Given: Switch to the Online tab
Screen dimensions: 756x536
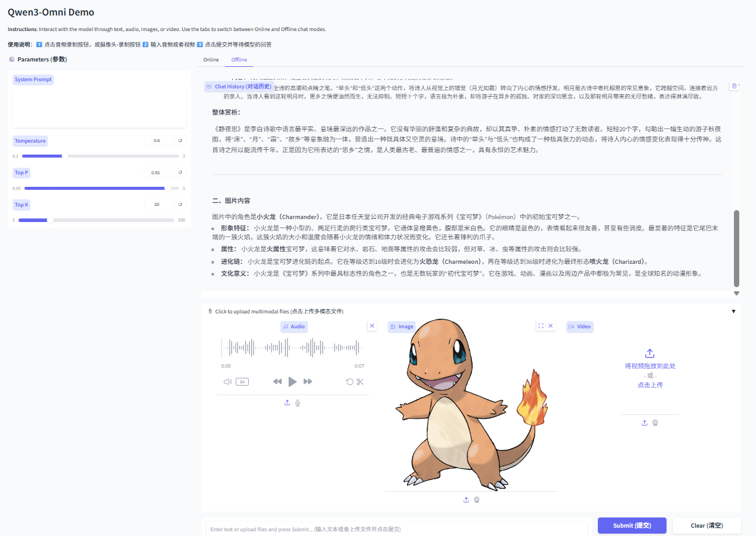Looking at the screenshot, I should (x=211, y=60).
